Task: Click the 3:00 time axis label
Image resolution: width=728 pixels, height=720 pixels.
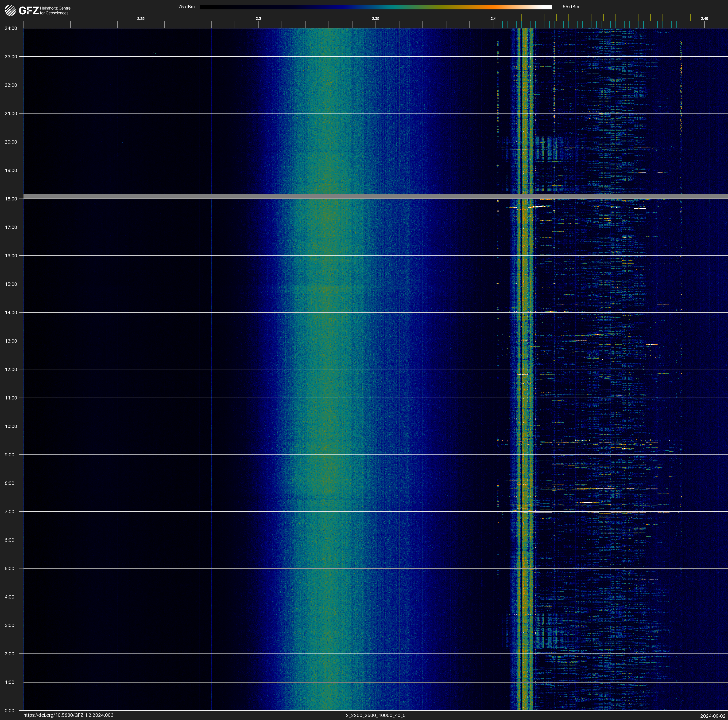Action: [9, 625]
